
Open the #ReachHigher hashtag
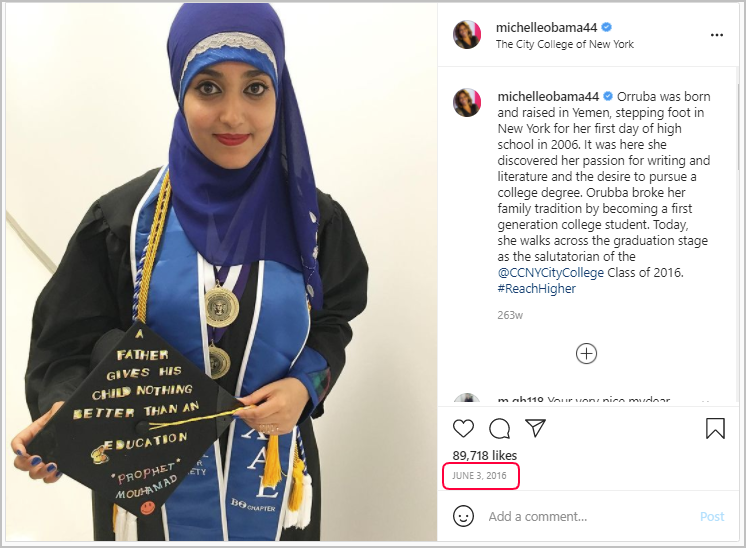(537, 289)
